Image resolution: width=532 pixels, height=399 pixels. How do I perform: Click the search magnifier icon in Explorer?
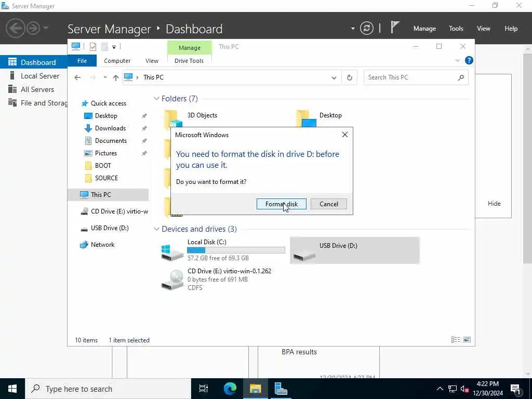coord(461,78)
